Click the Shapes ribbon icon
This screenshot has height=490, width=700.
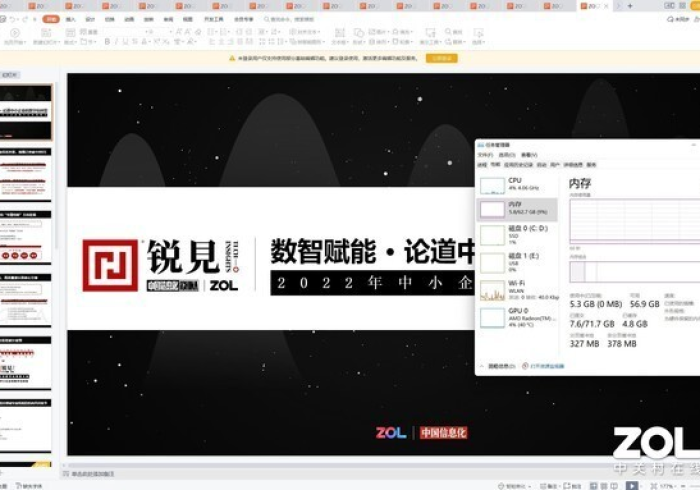click(x=359, y=33)
